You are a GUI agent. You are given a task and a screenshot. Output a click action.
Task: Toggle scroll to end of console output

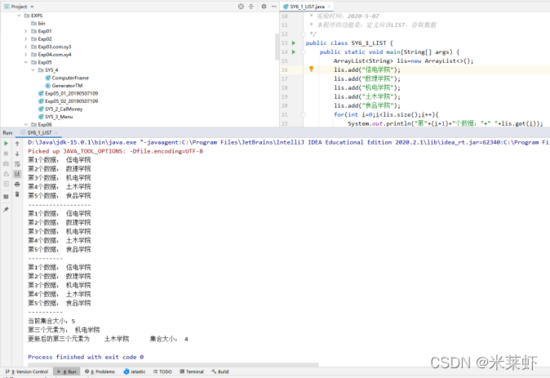[17, 174]
